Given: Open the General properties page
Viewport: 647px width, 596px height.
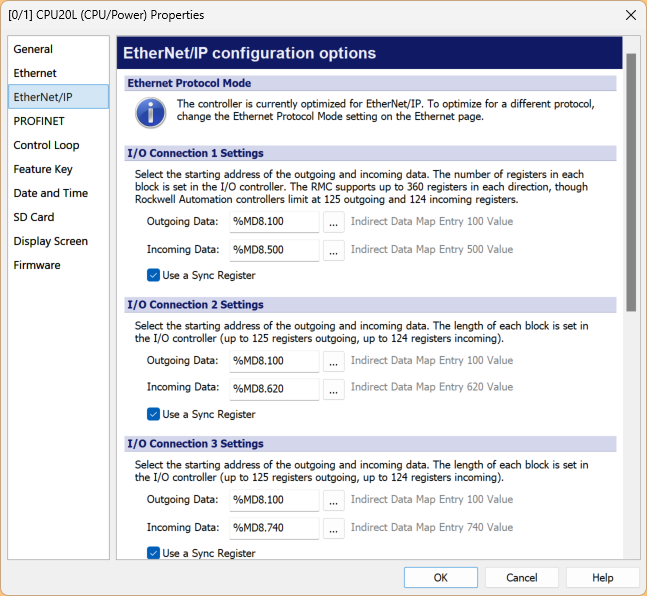Looking at the screenshot, I should click(x=33, y=49).
